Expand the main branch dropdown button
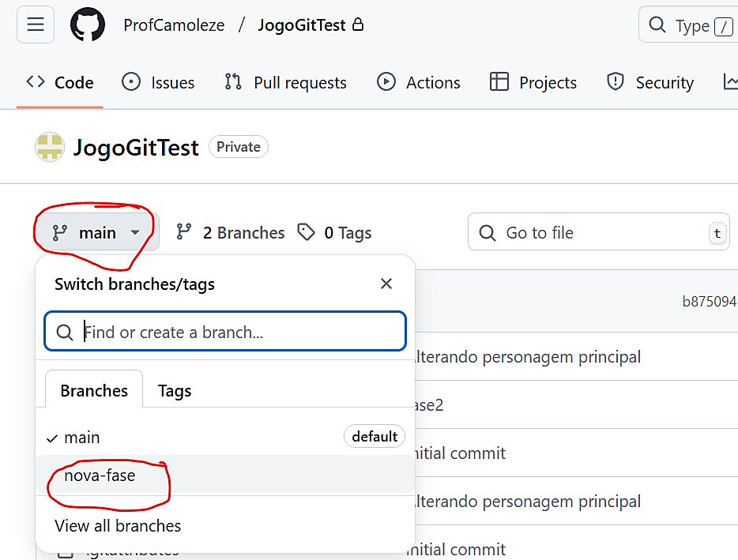Screen dimensions: 738x560 tap(96, 232)
